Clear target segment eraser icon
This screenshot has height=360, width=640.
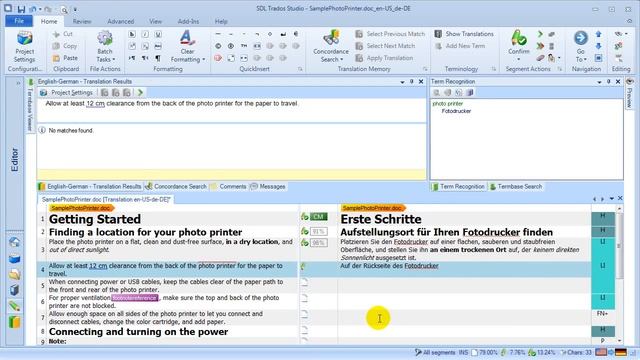(x=540, y=58)
